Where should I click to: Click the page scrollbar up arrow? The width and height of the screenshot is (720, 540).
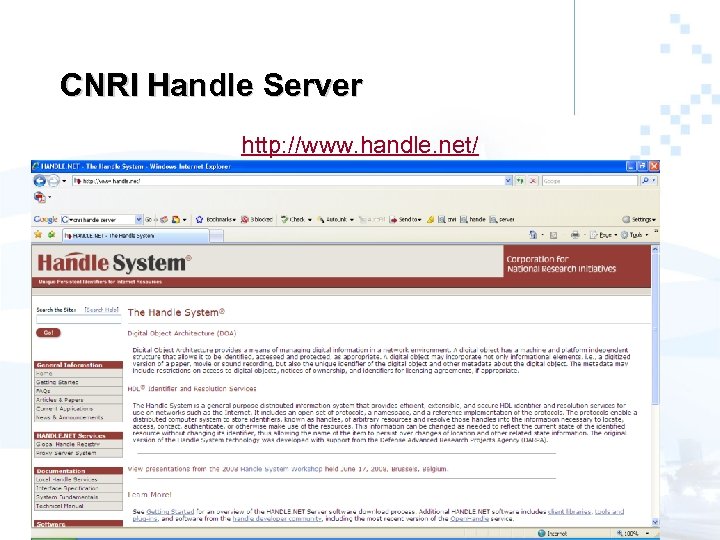pos(655,249)
